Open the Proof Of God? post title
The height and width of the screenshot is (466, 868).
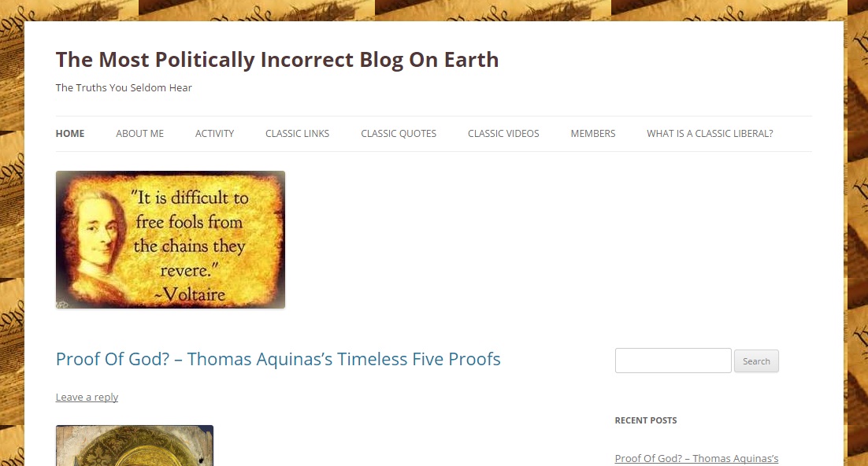click(x=278, y=359)
